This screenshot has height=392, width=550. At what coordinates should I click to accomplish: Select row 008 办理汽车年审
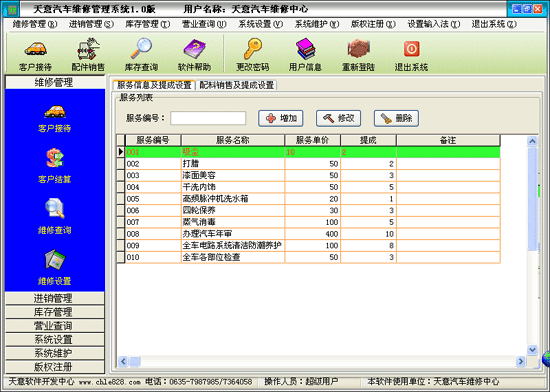click(313, 234)
